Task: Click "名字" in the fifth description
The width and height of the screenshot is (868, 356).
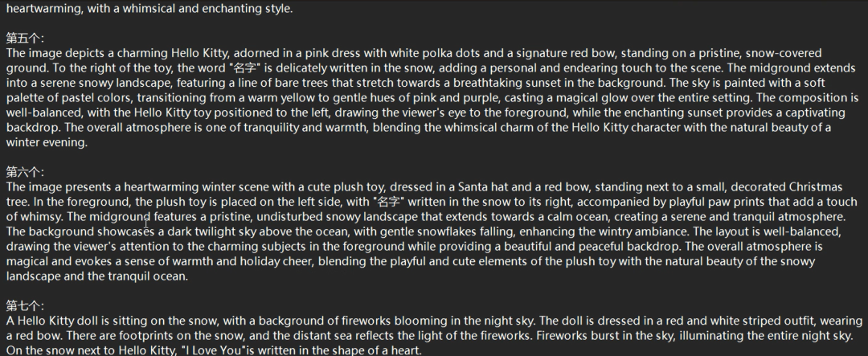Action: [244, 68]
